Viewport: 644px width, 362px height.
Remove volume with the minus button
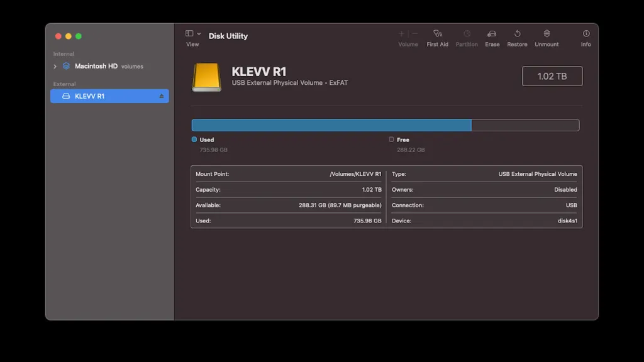[x=415, y=34]
